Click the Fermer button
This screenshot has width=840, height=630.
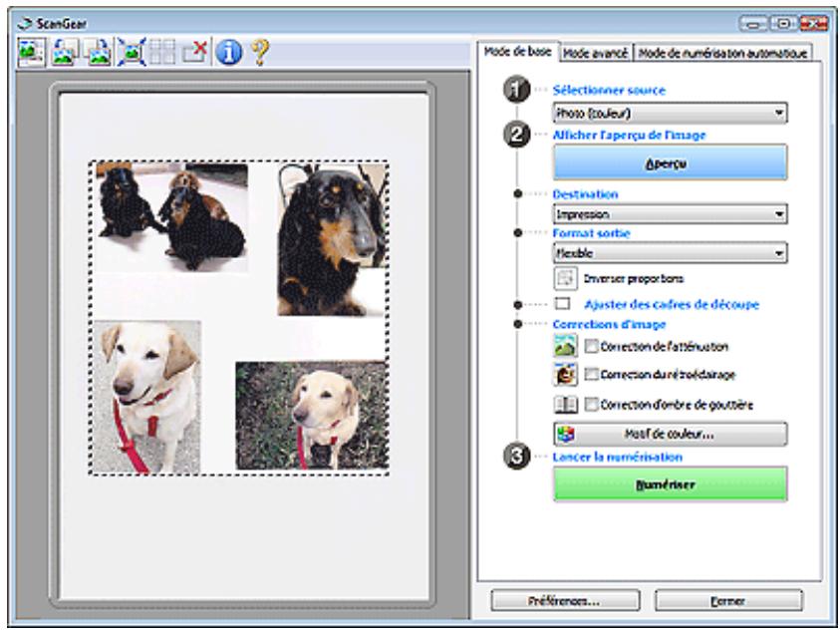728,600
